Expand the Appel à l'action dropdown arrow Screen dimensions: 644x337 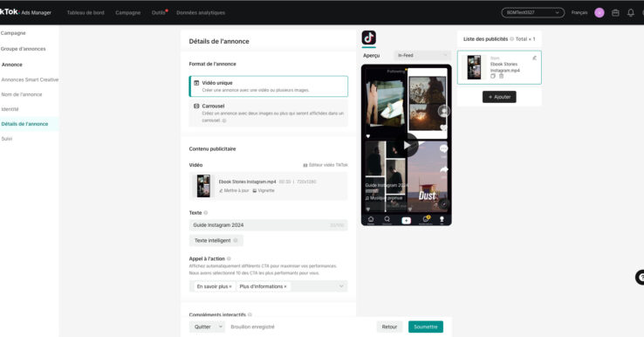pyautogui.click(x=341, y=286)
